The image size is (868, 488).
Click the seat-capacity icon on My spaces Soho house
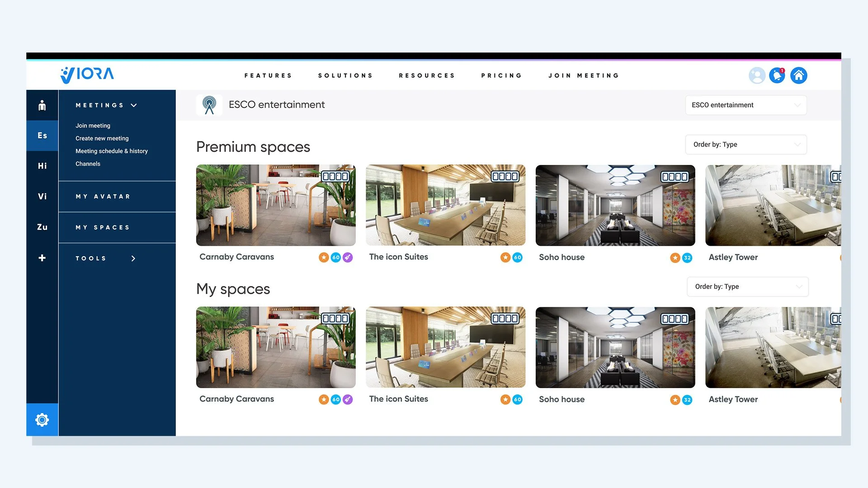[x=675, y=319]
